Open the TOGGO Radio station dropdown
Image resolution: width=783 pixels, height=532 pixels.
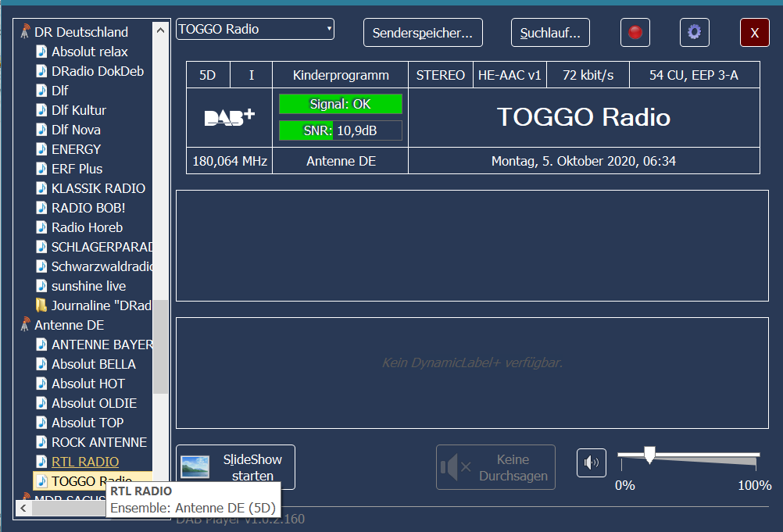click(x=255, y=30)
